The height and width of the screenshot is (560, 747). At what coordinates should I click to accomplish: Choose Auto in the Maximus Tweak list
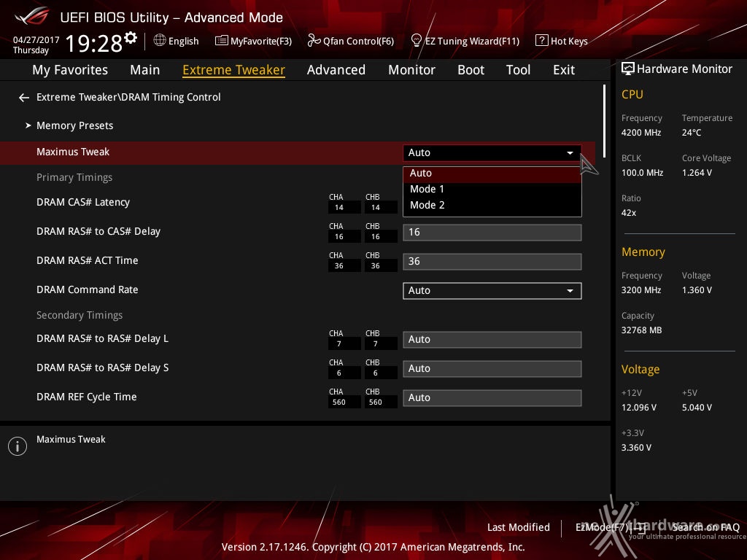[492, 174]
